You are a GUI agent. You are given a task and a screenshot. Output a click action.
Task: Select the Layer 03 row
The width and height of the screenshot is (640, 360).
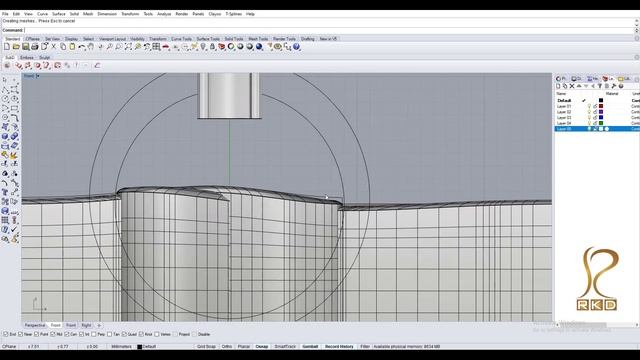coord(597,118)
